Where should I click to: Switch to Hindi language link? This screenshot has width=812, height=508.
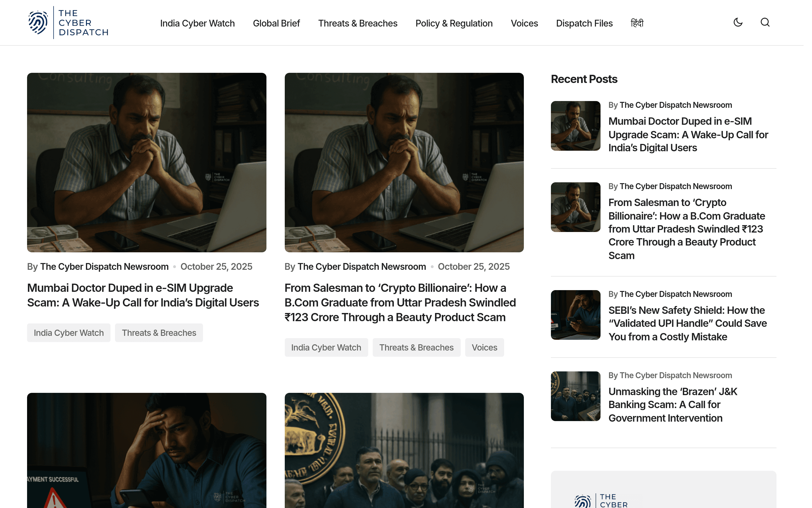[637, 23]
